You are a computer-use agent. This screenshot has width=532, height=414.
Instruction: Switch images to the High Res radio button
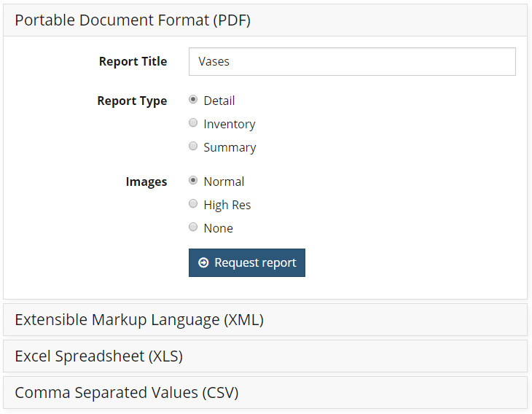193,203
